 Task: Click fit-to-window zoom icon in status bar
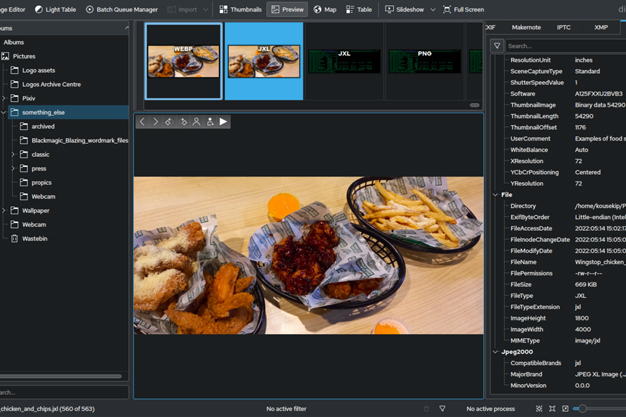(x=539, y=409)
